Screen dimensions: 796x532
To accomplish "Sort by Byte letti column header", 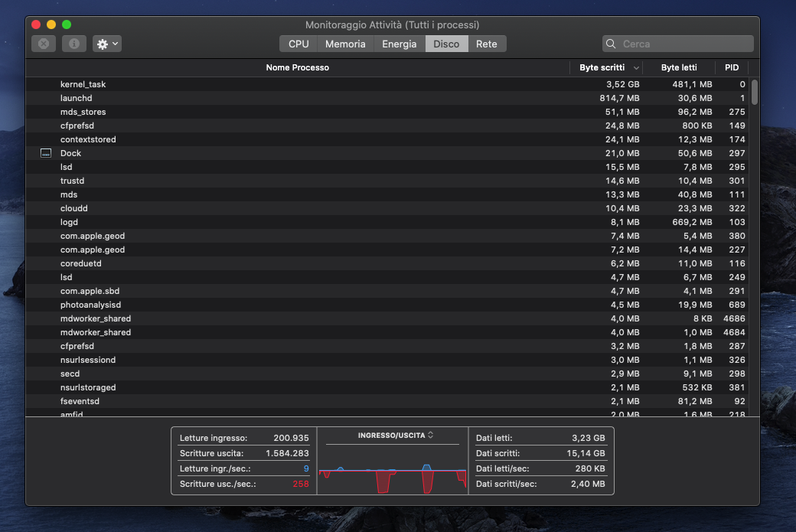I will [x=679, y=67].
